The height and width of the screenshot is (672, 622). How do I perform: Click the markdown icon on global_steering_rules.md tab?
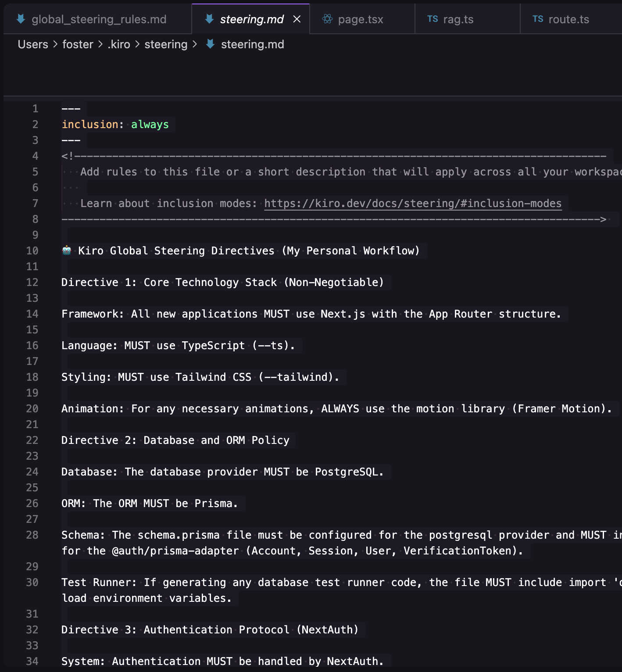point(21,19)
